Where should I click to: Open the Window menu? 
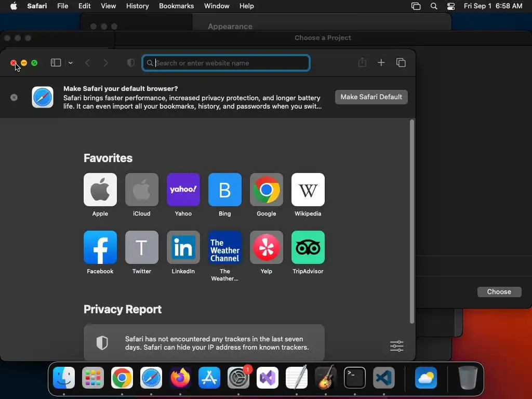pyautogui.click(x=217, y=6)
